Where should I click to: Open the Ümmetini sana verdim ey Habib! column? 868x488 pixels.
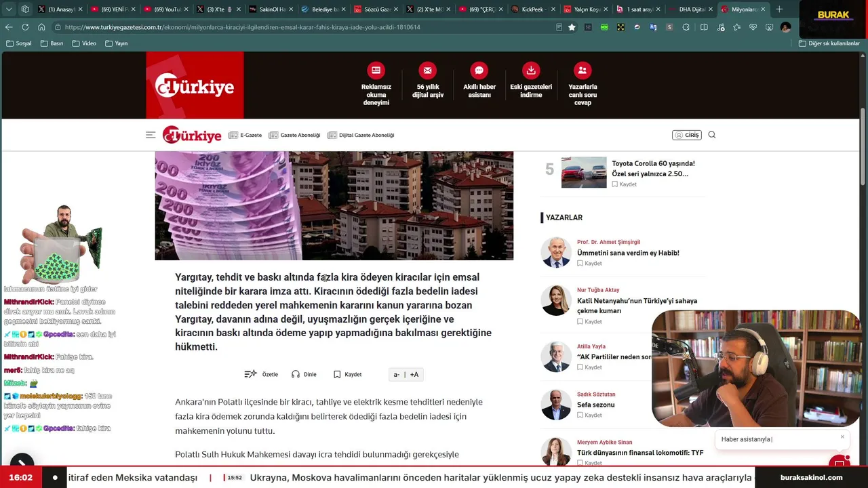[x=628, y=253]
